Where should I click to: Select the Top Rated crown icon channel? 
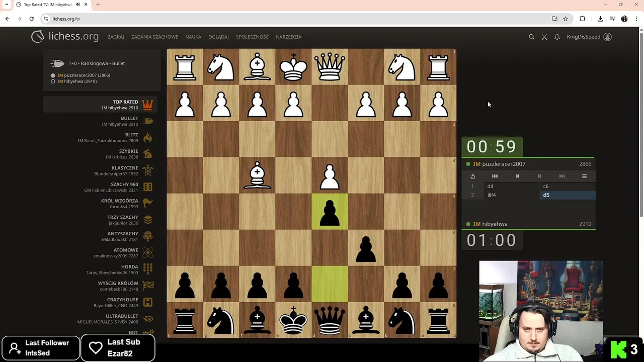point(147,105)
